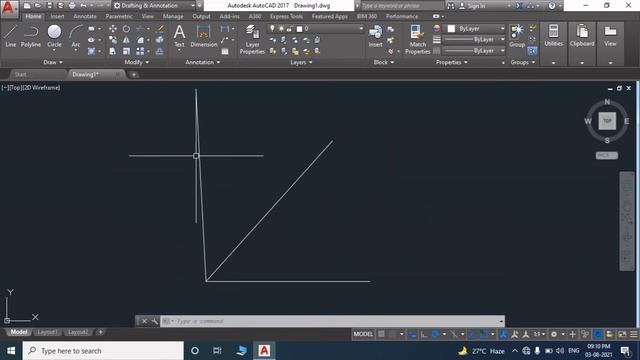Expand the Annotation panel
Screen dimensions: 640x360
203,62
